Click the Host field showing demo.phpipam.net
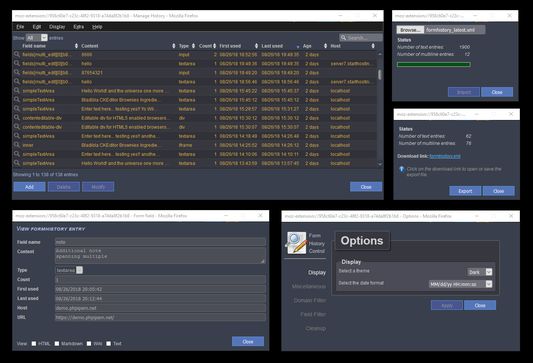533x363 pixels. 160,308
